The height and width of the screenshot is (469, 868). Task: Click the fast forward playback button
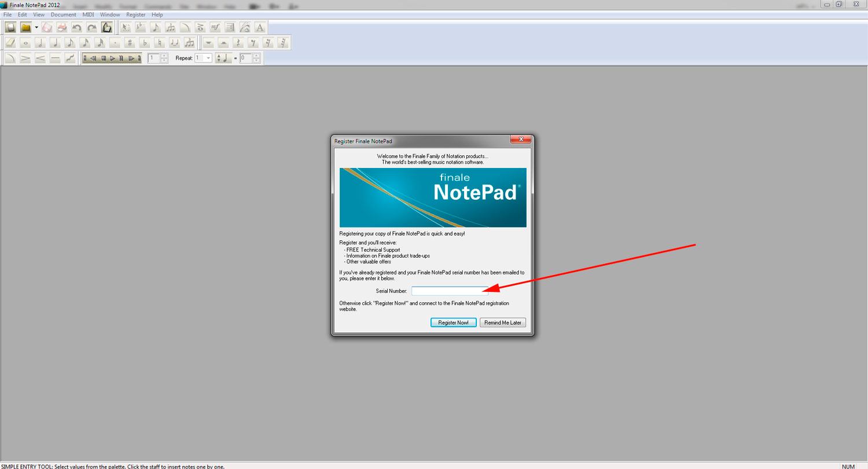click(x=131, y=58)
